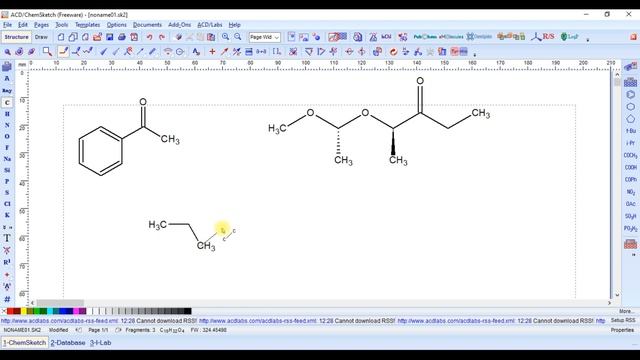Select the Phosphorus atom button
The width and height of the screenshot is (640, 360).
[x=7, y=181]
